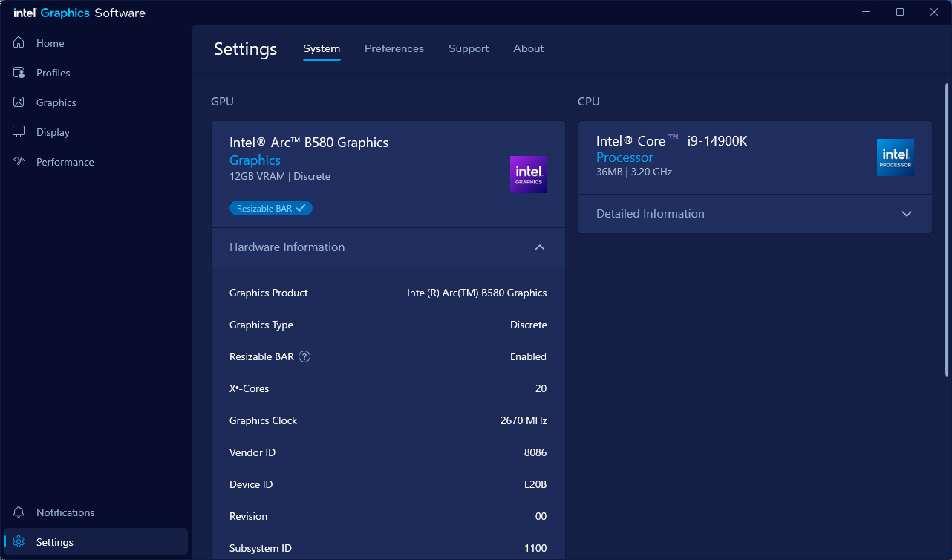Screen dimensions: 952x560
Task: Click the Intel Core i9-14900K heading
Action: click(671, 141)
